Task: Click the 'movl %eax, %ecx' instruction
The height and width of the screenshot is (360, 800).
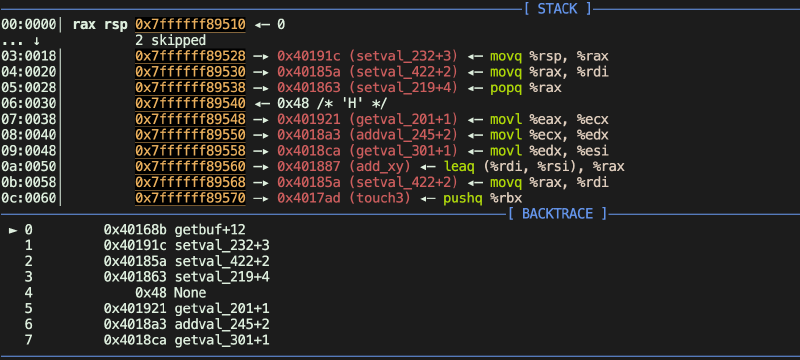Action: coord(549,119)
